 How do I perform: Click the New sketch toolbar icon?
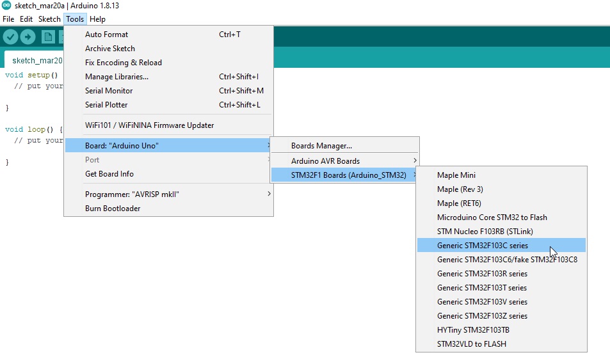pos(48,37)
